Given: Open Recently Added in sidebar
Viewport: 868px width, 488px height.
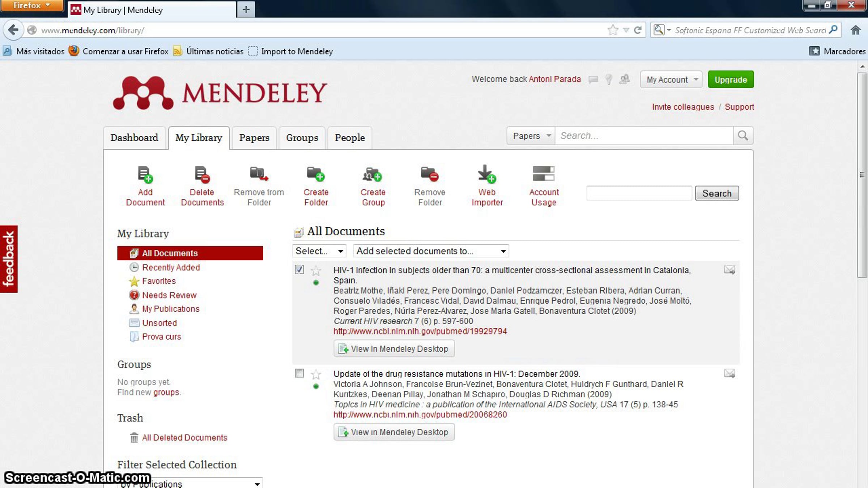Looking at the screenshot, I should 171,267.
